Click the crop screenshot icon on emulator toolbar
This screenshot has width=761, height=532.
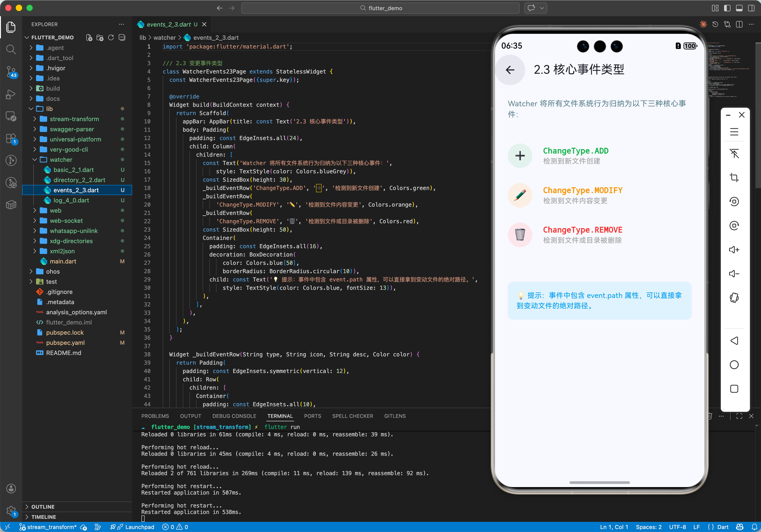[734, 177]
